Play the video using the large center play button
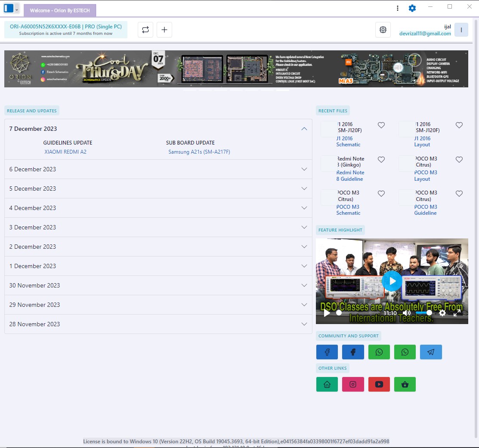The image size is (479, 448). pos(392,281)
